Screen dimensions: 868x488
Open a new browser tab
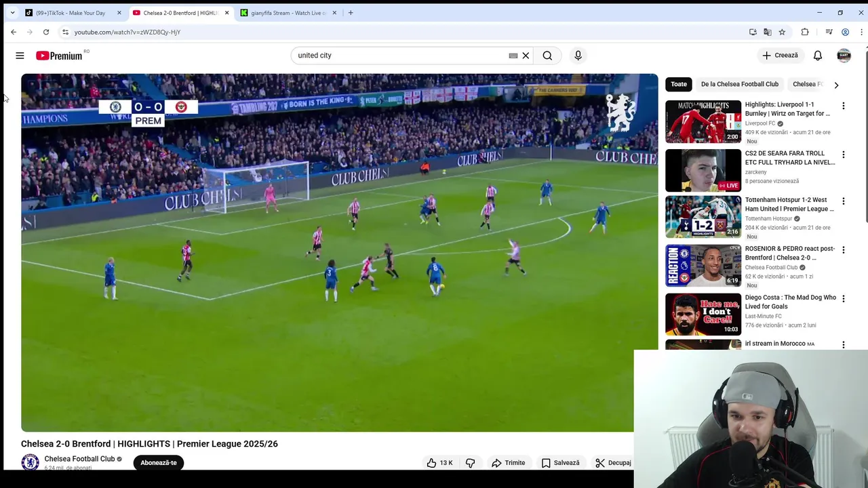tap(351, 13)
